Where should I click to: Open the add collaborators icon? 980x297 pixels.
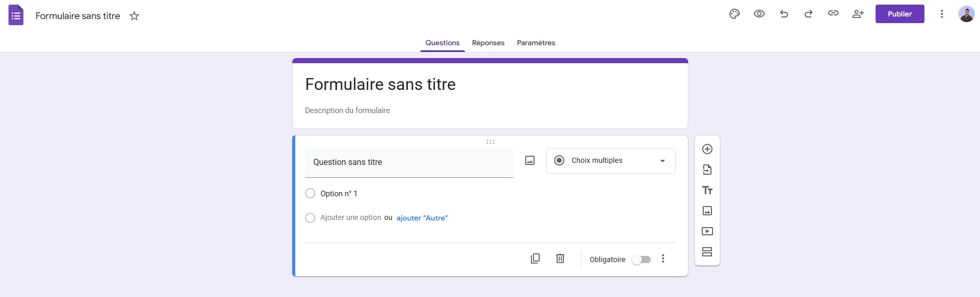coord(858,14)
